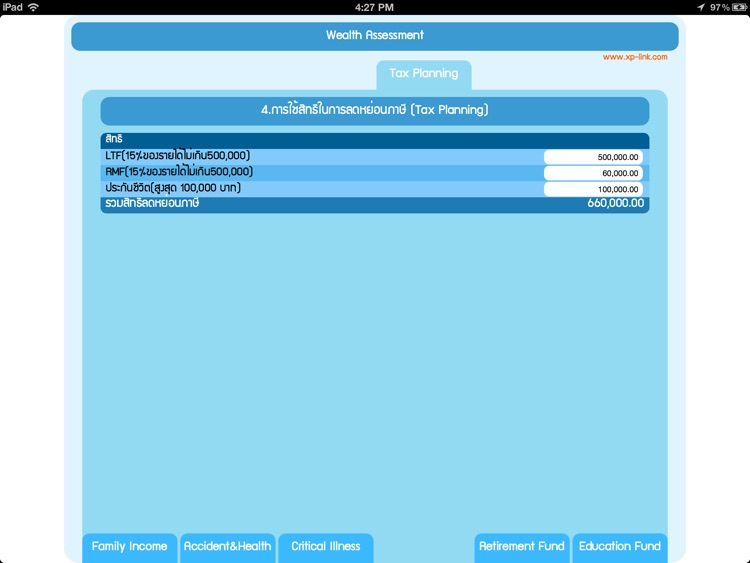Open the Tax Planning tab

coord(423,75)
